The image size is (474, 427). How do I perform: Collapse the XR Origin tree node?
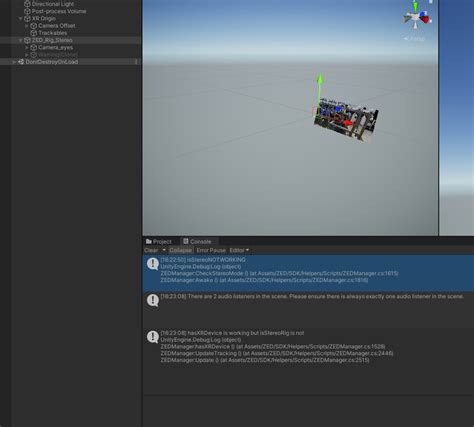[21, 19]
